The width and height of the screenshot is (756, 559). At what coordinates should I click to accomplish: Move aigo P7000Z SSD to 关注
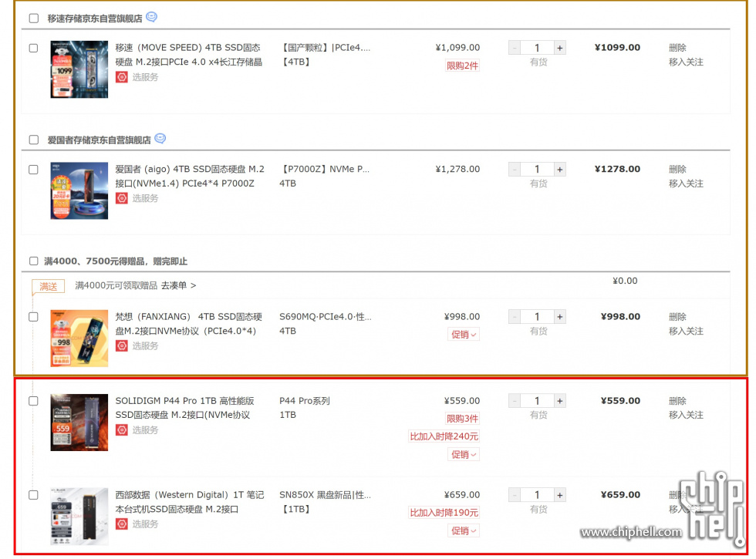[686, 184]
